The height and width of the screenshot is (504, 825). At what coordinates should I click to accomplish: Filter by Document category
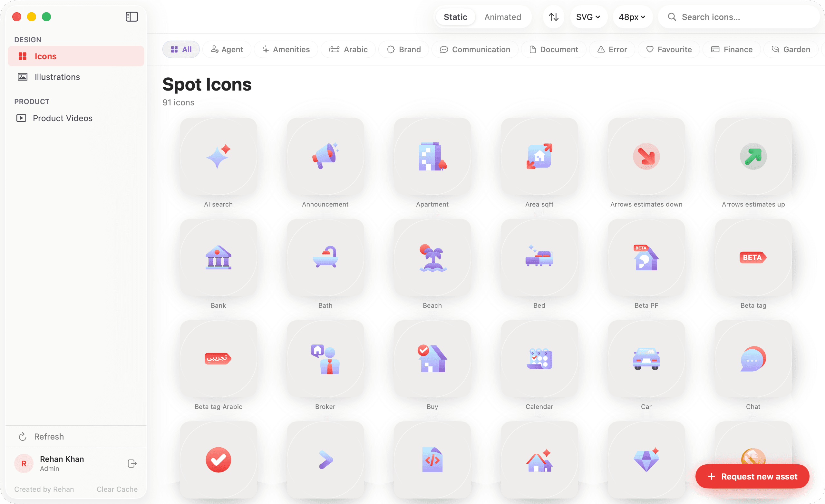[553, 50]
